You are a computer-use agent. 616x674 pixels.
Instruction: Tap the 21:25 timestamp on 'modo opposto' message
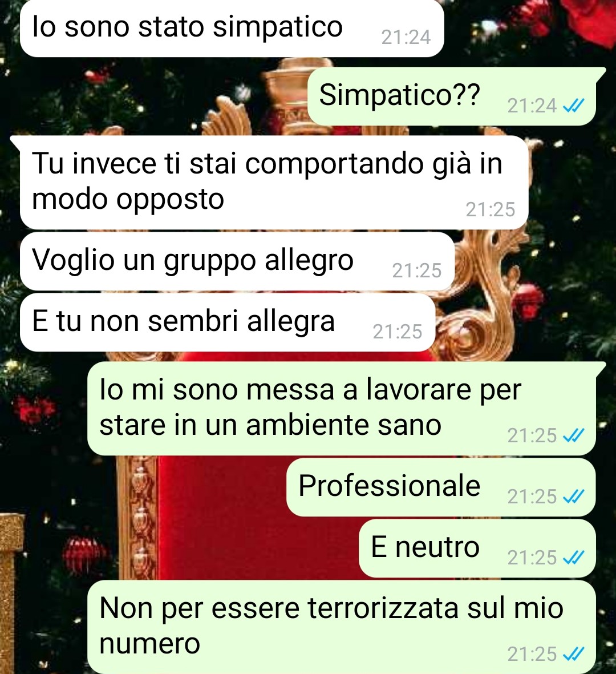pyautogui.click(x=490, y=209)
